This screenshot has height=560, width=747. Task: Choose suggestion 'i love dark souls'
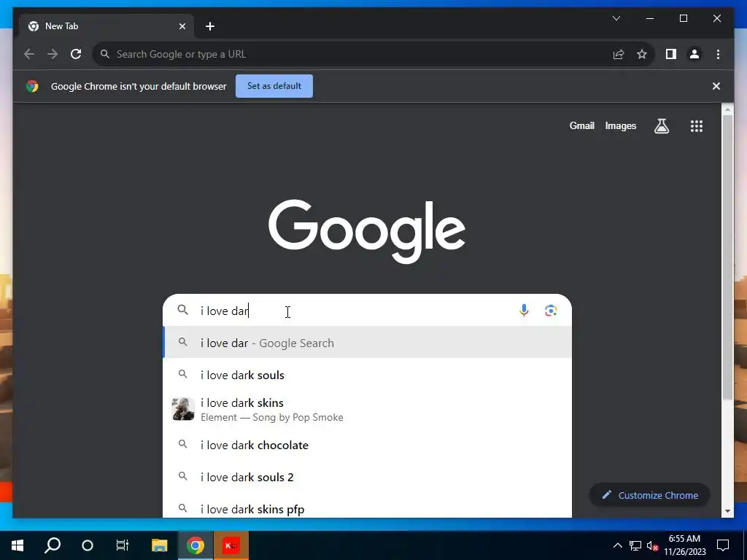pyautogui.click(x=367, y=375)
